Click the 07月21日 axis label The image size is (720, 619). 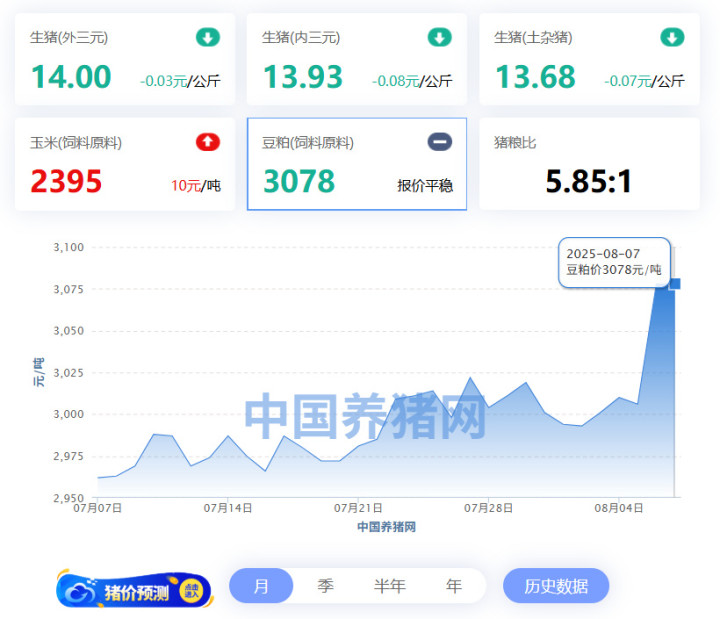click(358, 508)
